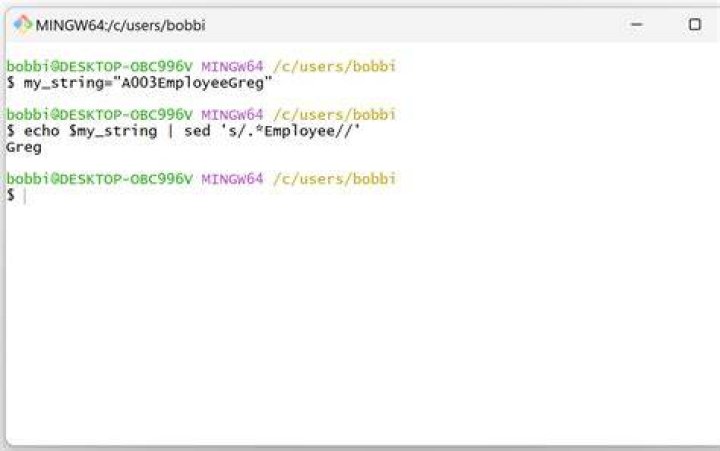
Task: Click the Git Bash icon in title bar
Action: [22, 25]
